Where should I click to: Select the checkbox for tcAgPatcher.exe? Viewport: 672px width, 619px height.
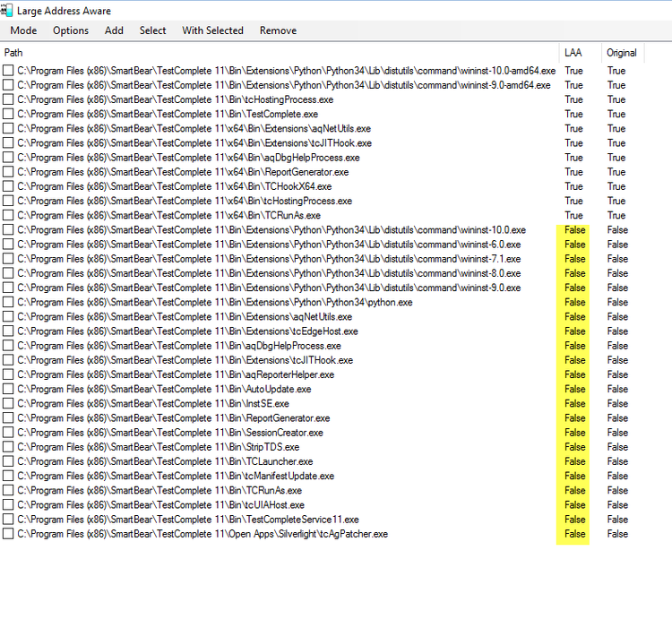[8, 534]
